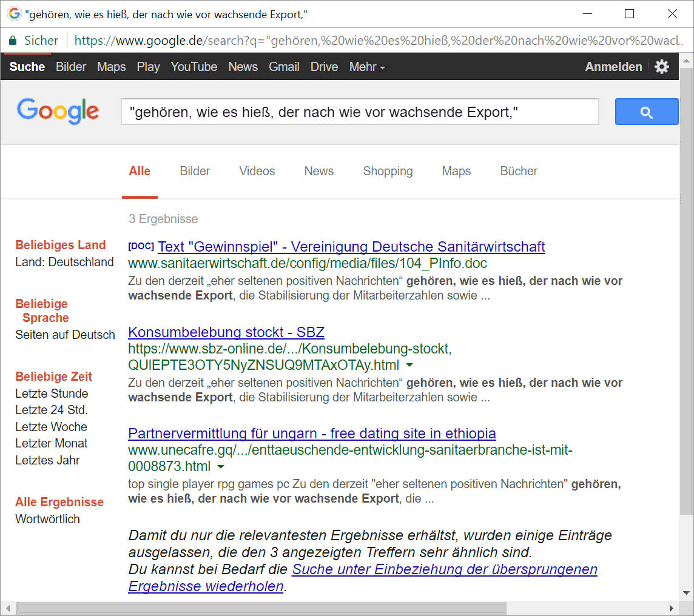This screenshot has width=694, height=616.
Task: Filter results to Letzter Monat
Action: click(x=52, y=443)
